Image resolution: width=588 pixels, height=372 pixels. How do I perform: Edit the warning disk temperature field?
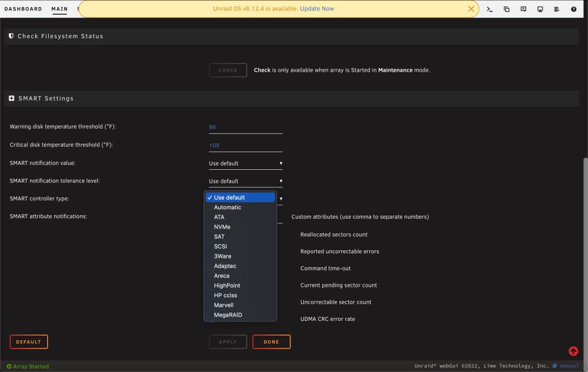point(246,128)
